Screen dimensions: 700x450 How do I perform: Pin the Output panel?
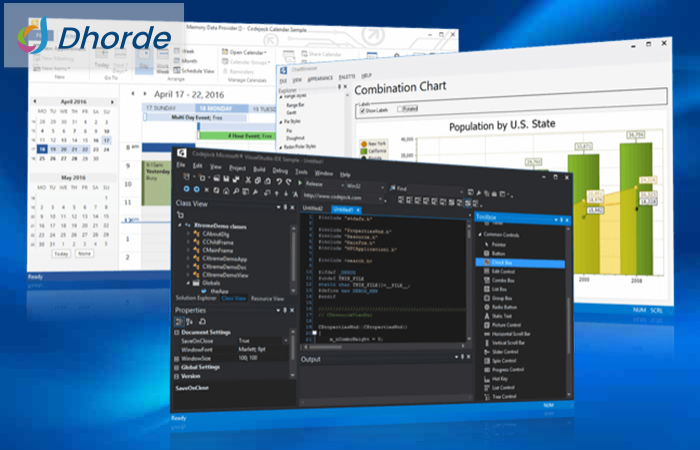click(462, 357)
